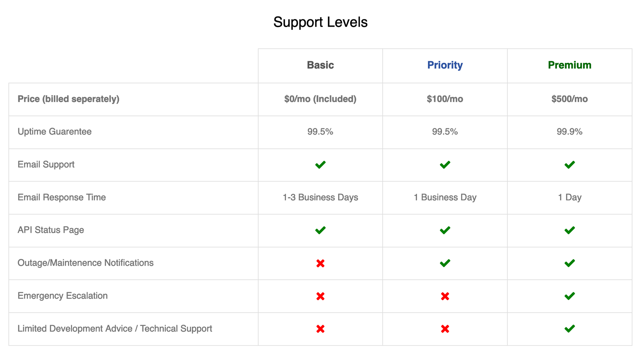This screenshot has width=644, height=361.
Task: Click the 99.9% uptime value
Action: click(570, 132)
